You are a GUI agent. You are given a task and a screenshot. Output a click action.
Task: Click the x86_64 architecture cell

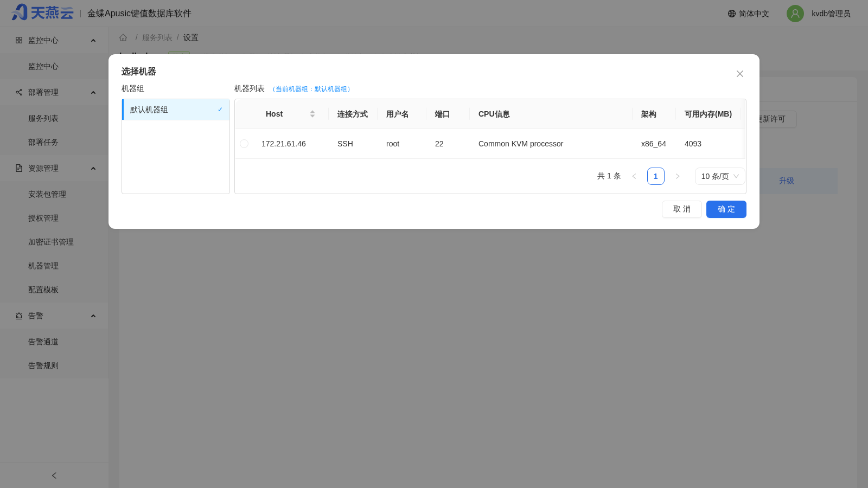654,144
